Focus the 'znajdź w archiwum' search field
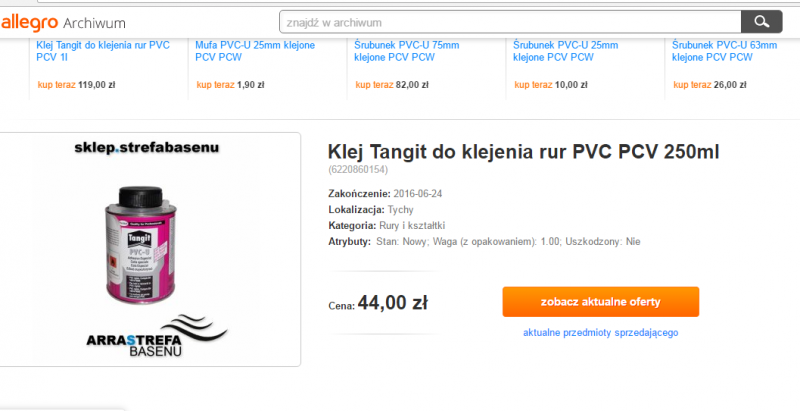 pyautogui.click(x=510, y=22)
